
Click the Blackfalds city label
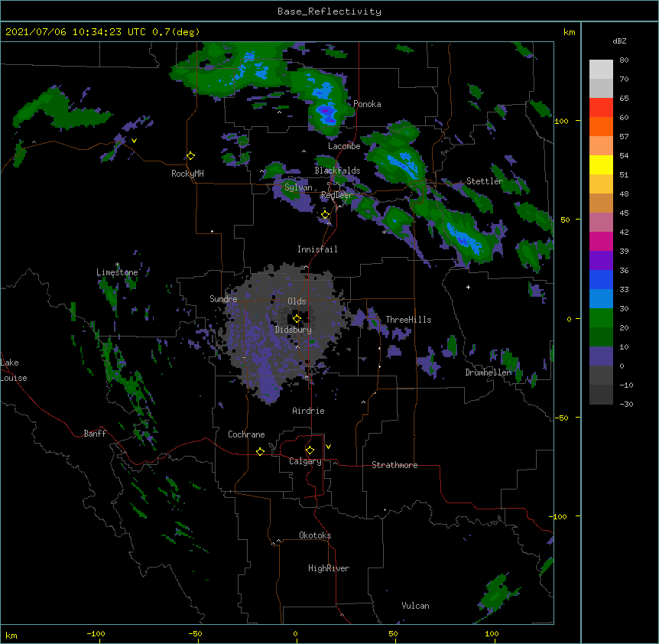tap(337, 171)
